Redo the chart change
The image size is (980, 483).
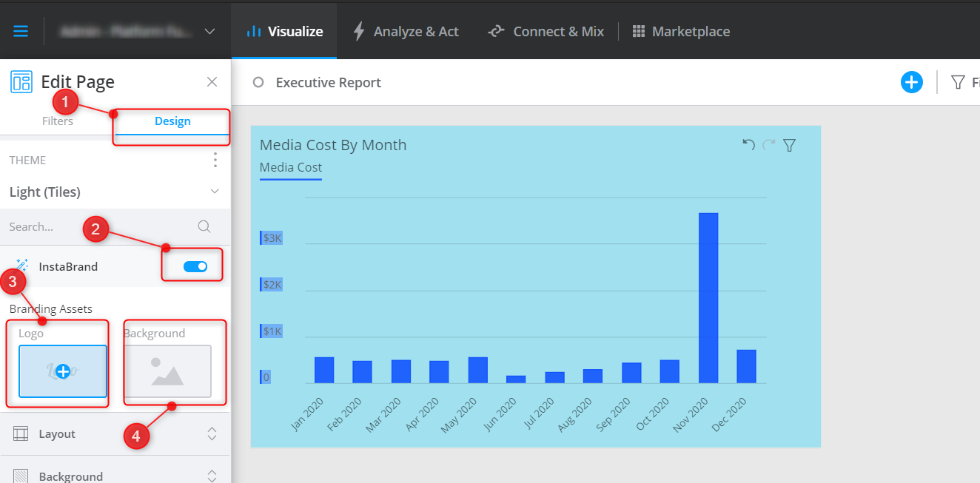768,145
